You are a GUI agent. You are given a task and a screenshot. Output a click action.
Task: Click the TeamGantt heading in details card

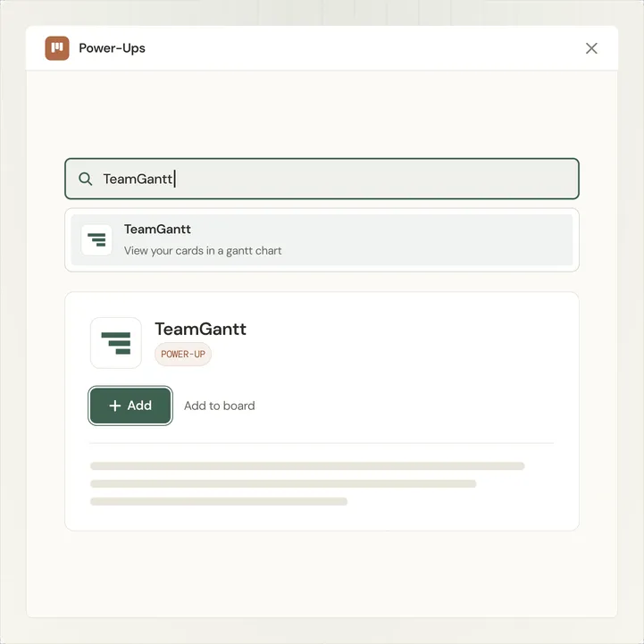pos(200,329)
